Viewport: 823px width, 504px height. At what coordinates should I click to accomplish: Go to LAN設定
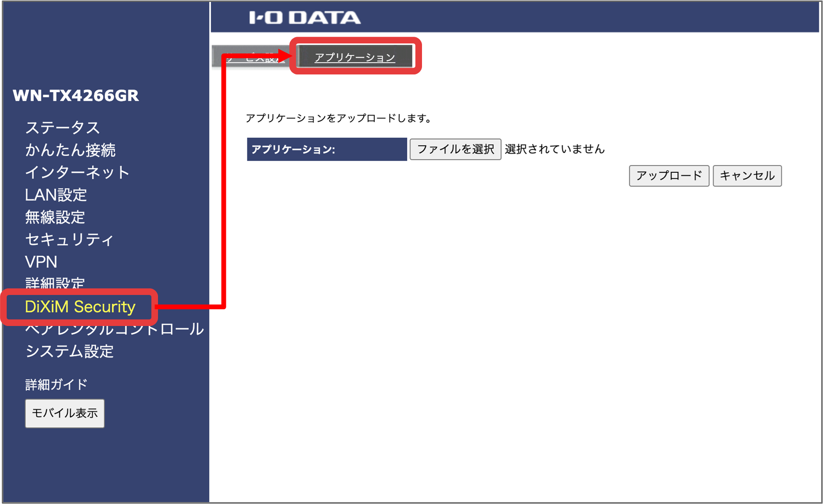click(56, 195)
